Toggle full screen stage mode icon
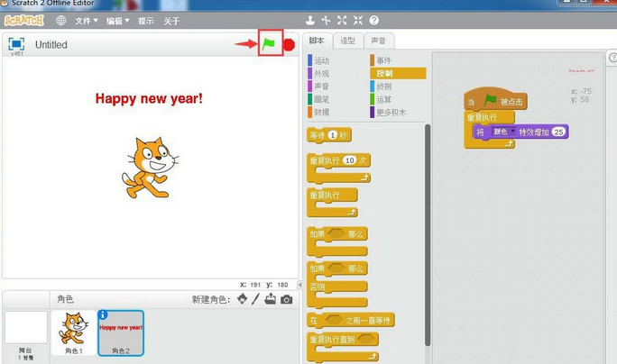 point(16,44)
